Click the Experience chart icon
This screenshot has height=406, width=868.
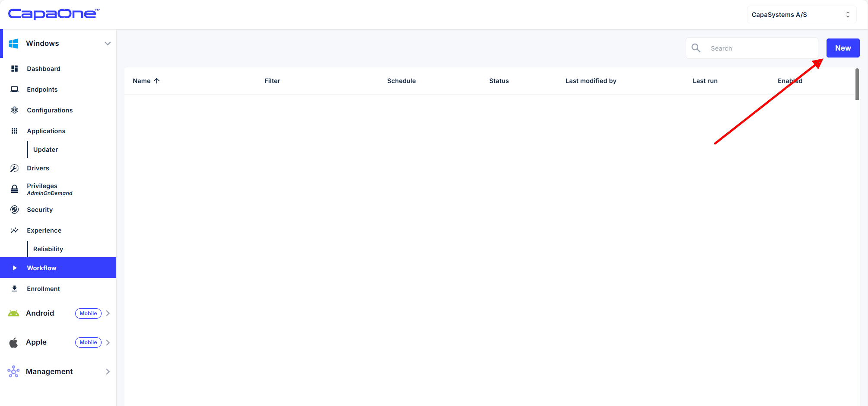click(x=14, y=230)
